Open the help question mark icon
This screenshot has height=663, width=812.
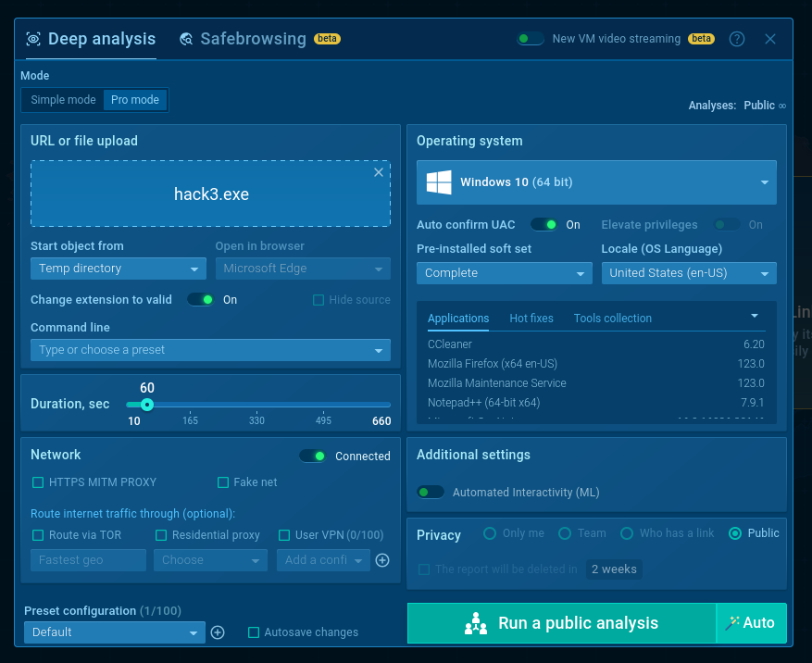pos(736,39)
